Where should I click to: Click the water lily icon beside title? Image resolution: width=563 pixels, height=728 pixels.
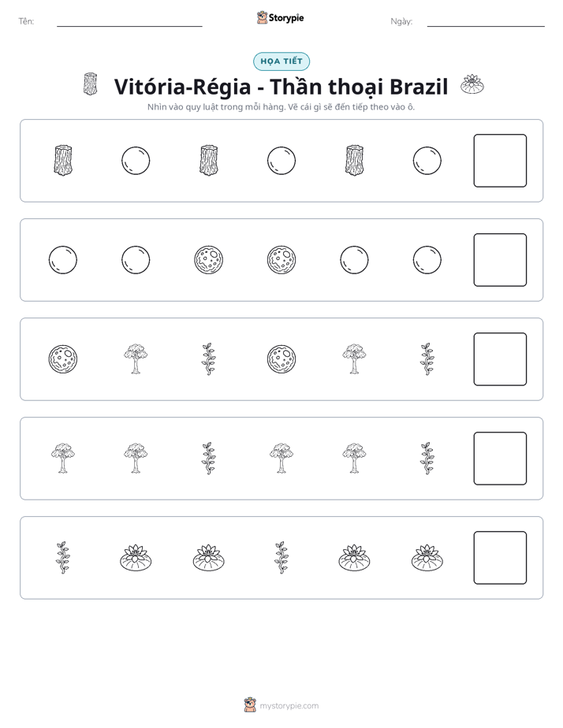coord(472,84)
